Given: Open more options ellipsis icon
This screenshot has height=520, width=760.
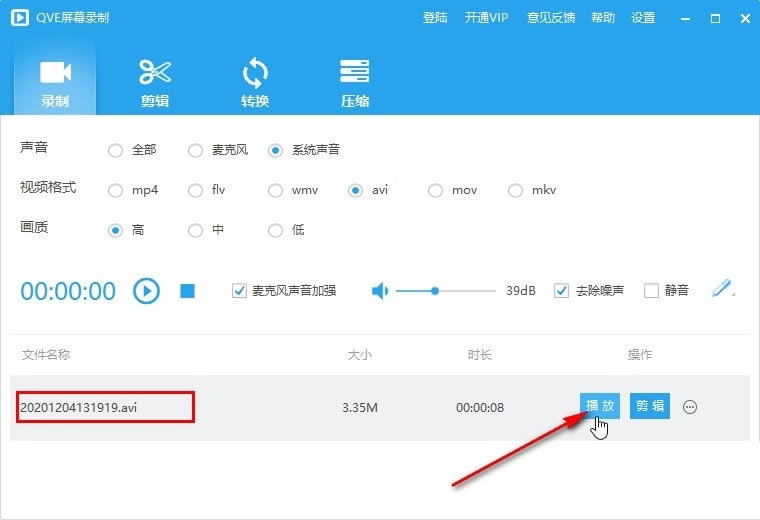Looking at the screenshot, I should click(690, 407).
